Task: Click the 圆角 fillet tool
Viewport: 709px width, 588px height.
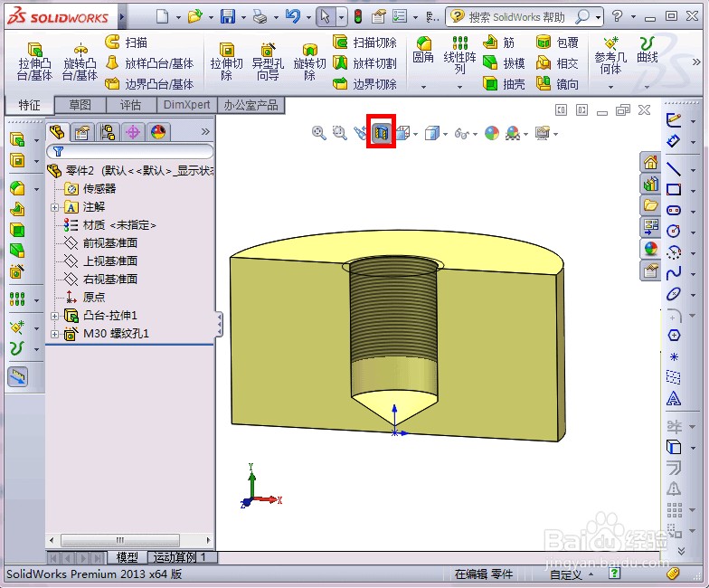Action: [x=423, y=50]
